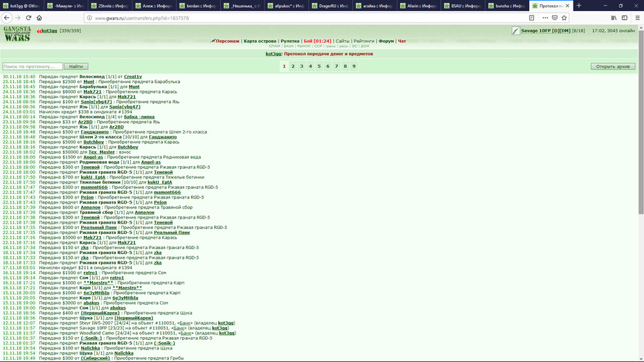Viewport: 644px width, 362px height.
Task: Open kot3gg profile link in header
Action: [49, 30]
